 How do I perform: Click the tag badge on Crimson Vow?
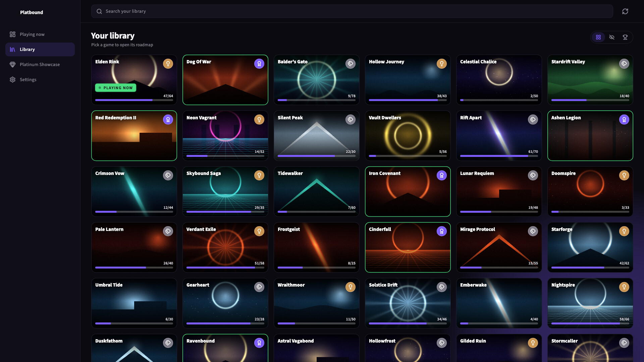click(168, 175)
